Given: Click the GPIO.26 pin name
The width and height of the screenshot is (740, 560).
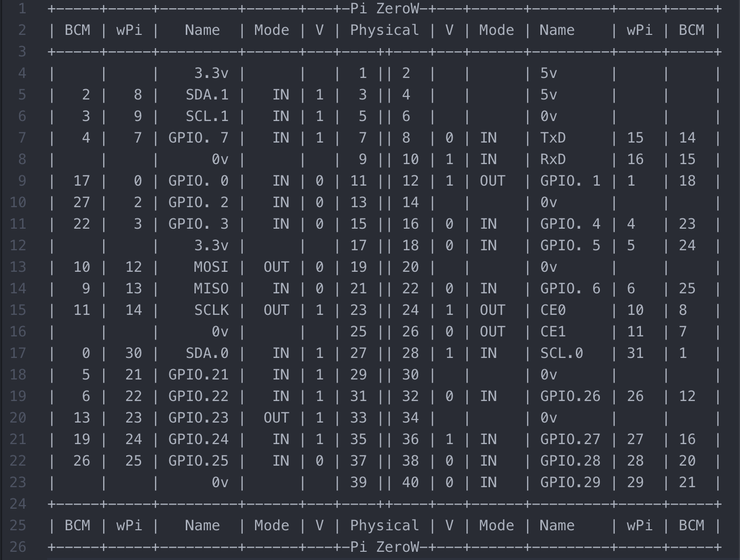Looking at the screenshot, I should (x=570, y=396).
